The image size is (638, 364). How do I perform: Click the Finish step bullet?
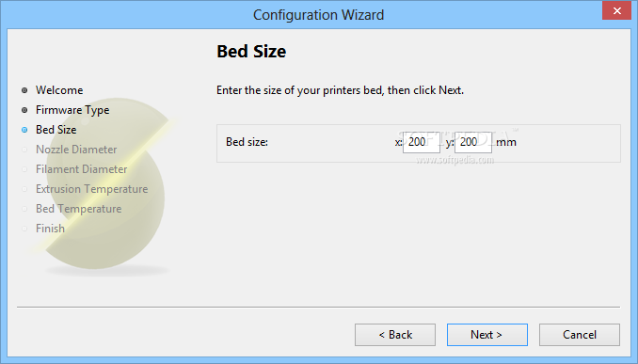click(24, 229)
